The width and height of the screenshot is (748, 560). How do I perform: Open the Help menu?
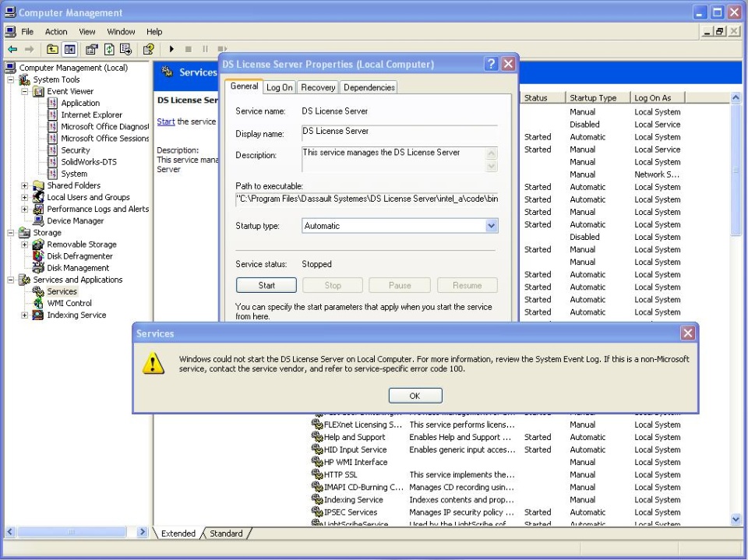point(154,31)
